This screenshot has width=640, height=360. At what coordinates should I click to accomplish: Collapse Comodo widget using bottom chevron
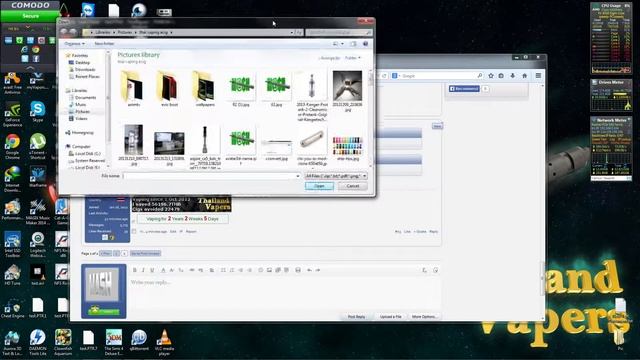pyautogui.click(x=30, y=68)
